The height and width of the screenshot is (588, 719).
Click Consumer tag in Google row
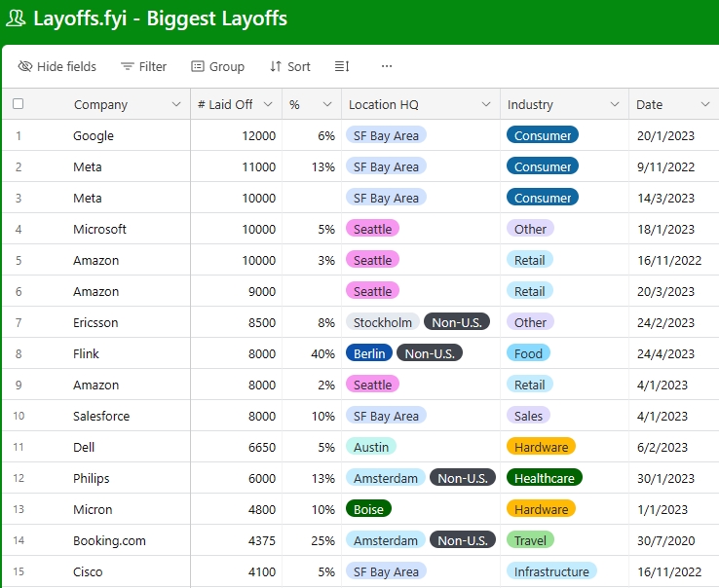point(543,135)
